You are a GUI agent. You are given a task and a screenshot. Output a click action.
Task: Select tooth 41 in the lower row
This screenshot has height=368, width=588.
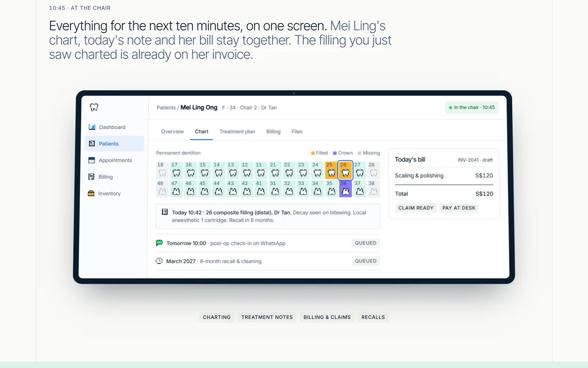point(261,189)
